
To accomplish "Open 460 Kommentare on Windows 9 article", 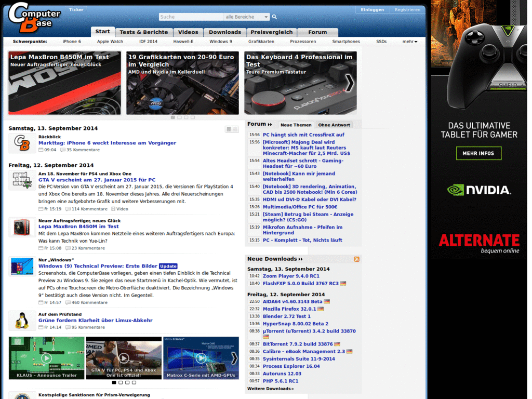I will [x=87, y=303].
